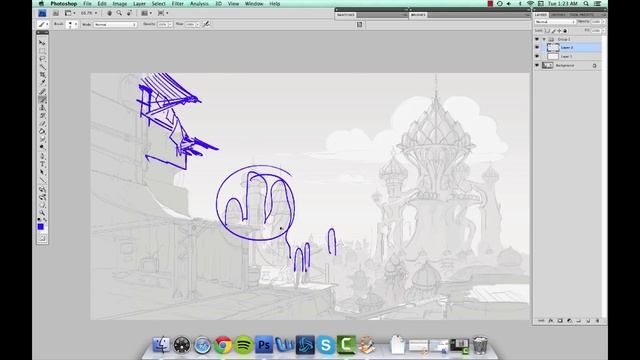Viewport: 640px width, 360px height.
Task: Select the Gradient tool
Action: (x=42, y=131)
